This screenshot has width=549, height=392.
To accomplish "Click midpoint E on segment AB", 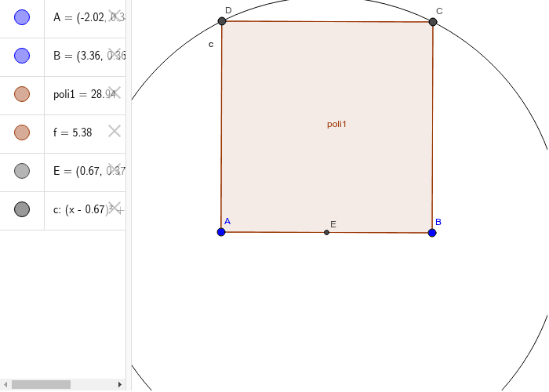I will (x=327, y=232).
